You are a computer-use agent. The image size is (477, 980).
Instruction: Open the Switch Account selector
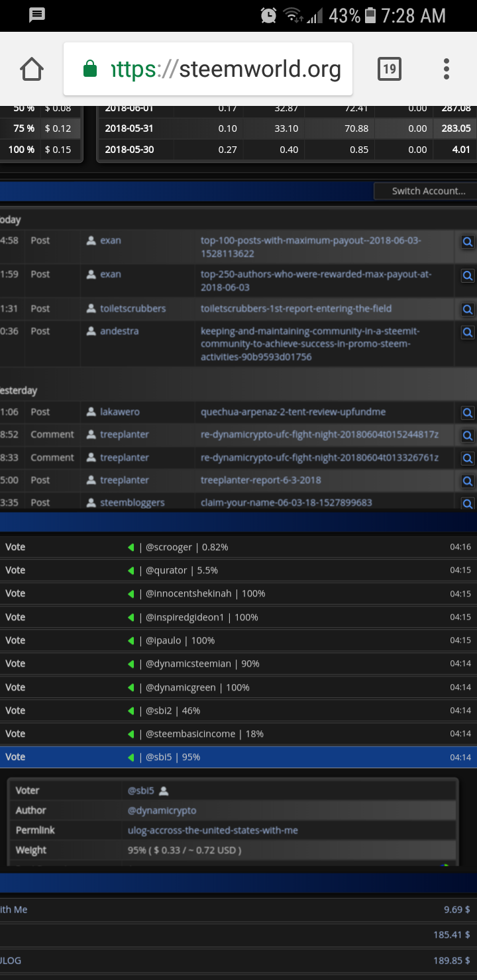click(425, 191)
